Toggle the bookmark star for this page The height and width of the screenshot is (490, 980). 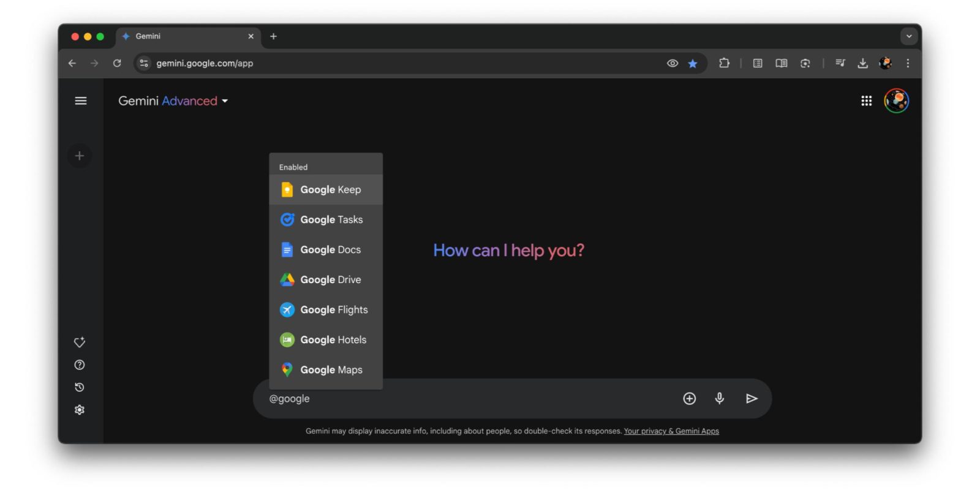(x=693, y=64)
